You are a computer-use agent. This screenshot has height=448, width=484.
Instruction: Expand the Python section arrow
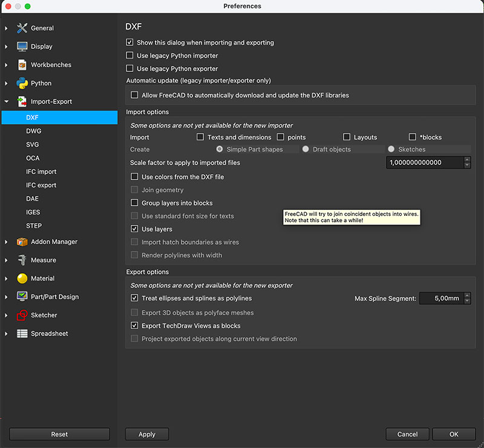click(x=6, y=83)
